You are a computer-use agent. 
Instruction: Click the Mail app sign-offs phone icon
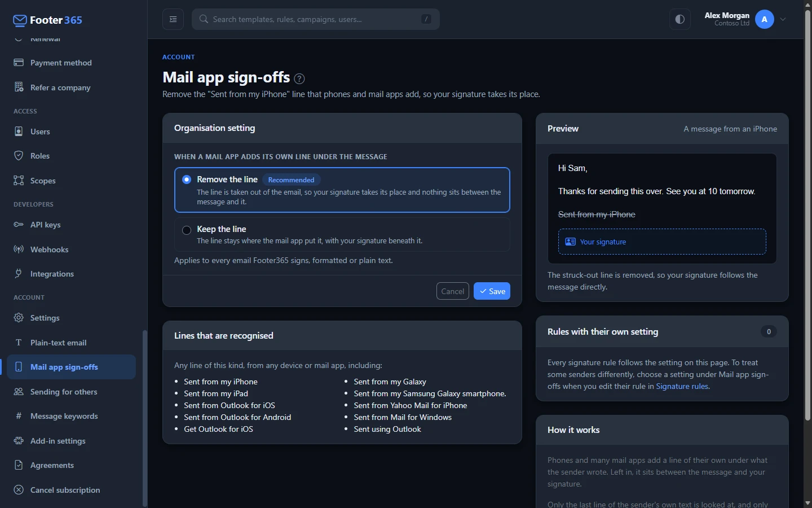click(19, 367)
